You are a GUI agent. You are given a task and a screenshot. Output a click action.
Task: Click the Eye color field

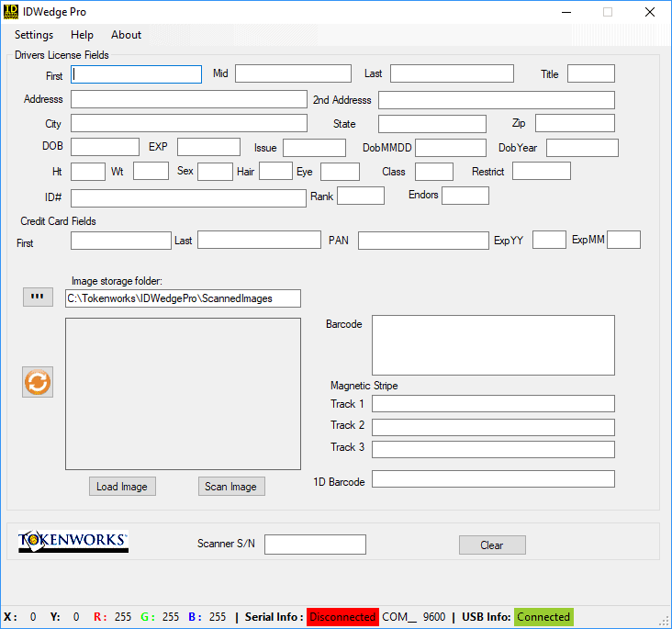pyautogui.click(x=340, y=171)
